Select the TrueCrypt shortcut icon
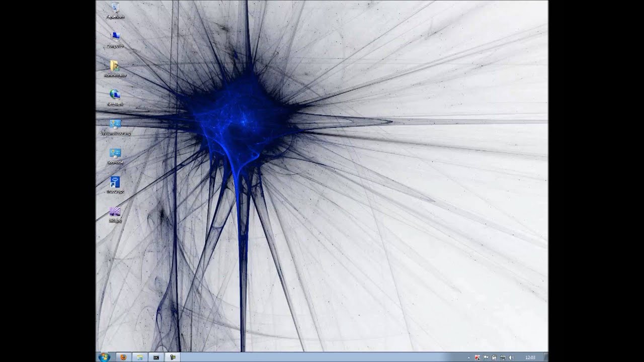This screenshot has height=362, width=644. 115,185
